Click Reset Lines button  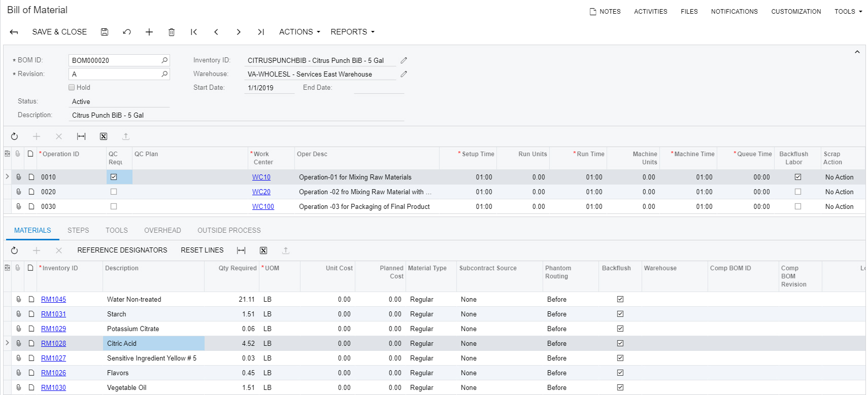(202, 250)
